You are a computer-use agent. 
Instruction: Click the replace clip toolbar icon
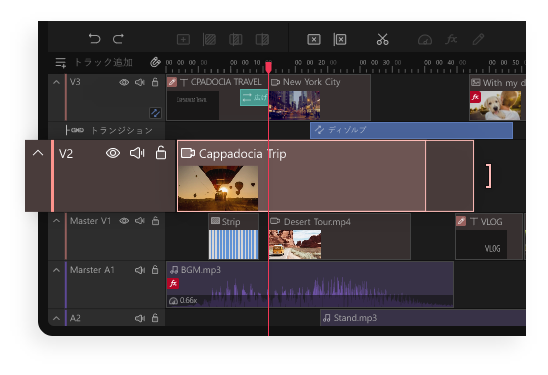tap(262, 39)
